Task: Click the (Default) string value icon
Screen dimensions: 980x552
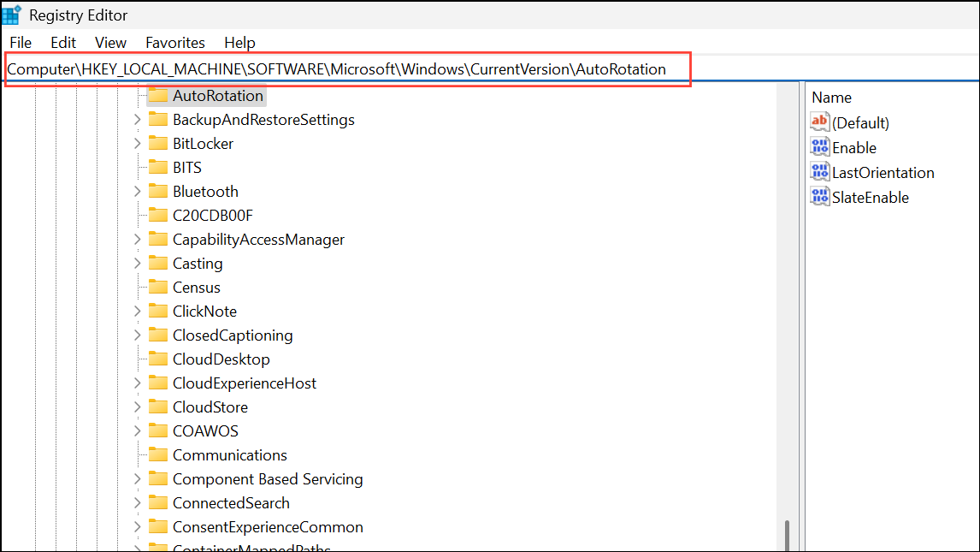Action: click(x=820, y=122)
